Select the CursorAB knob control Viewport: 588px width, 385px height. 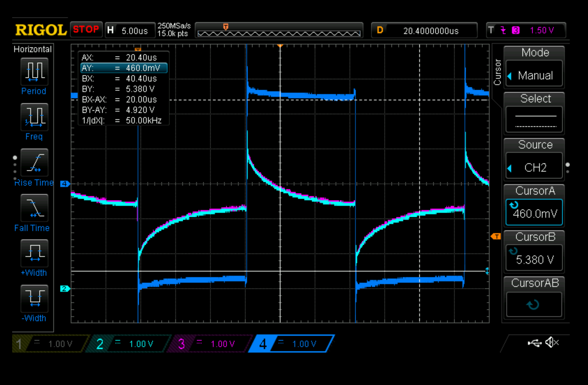click(534, 304)
